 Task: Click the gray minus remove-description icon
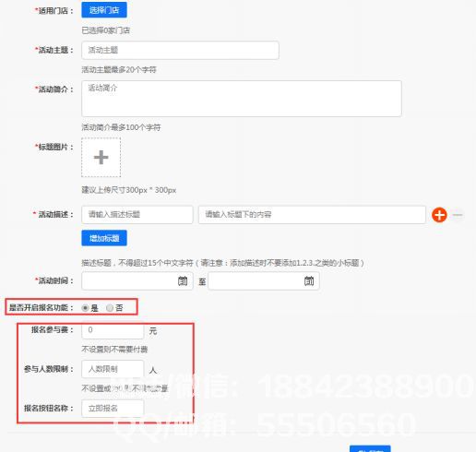pyautogui.click(x=458, y=215)
